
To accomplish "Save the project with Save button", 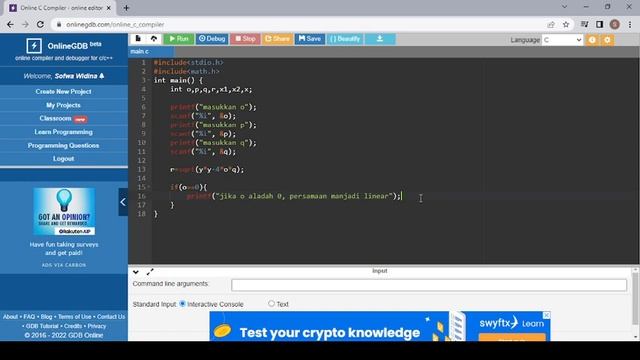I will (x=310, y=39).
